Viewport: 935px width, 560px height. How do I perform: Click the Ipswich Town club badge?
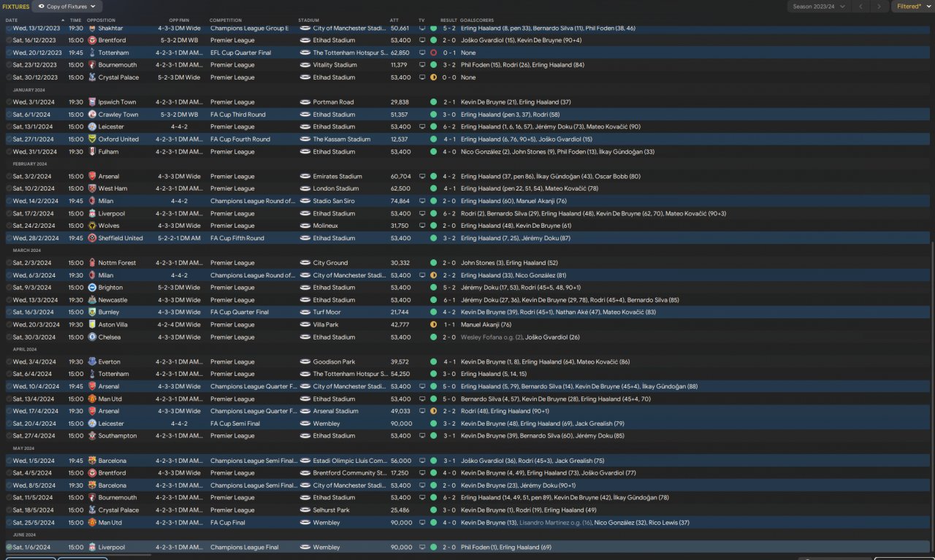click(x=92, y=102)
